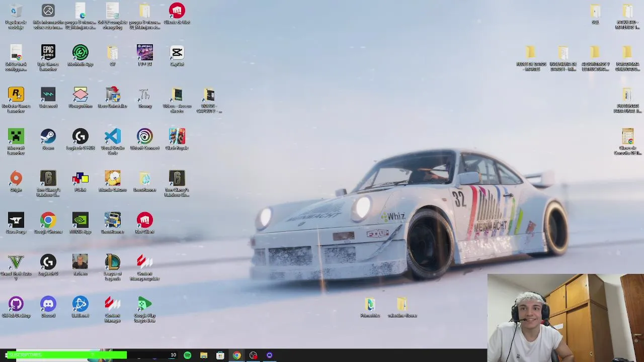Select the valentine flower folder

click(402, 307)
